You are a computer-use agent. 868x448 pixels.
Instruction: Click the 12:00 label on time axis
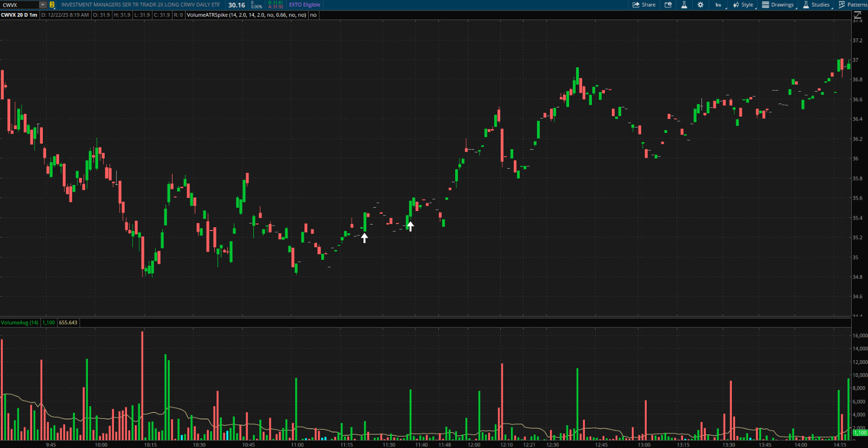pyautogui.click(x=474, y=445)
